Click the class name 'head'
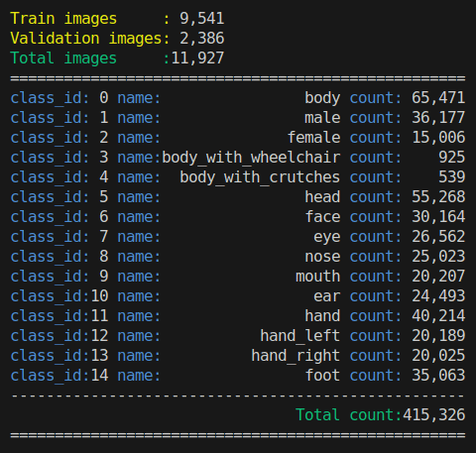 [322, 197]
